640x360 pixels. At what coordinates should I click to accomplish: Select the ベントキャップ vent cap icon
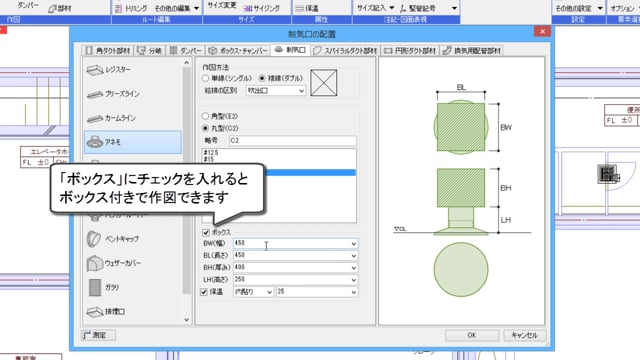(x=94, y=239)
